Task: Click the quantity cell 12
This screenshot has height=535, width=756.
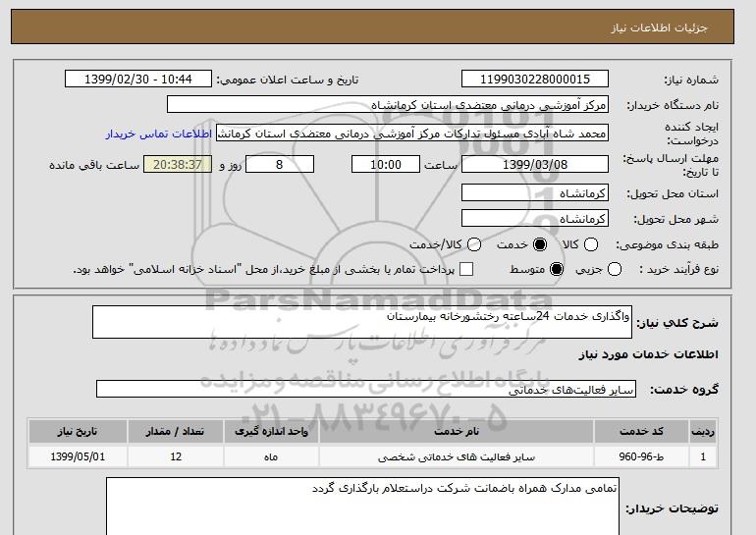Action: coord(176,456)
